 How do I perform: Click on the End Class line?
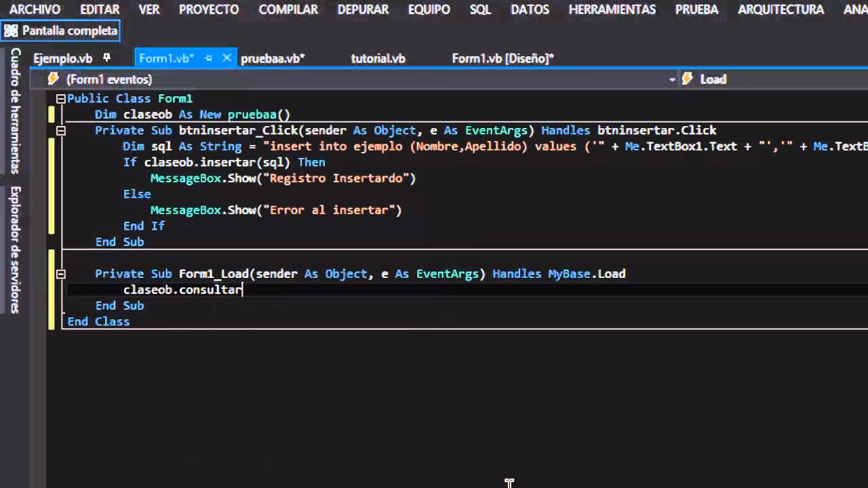click(x=98, y=321)
